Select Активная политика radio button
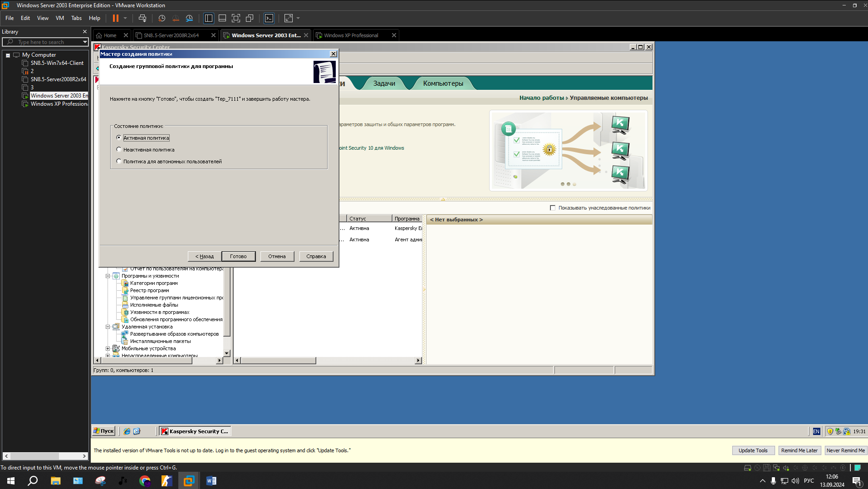 (x=119, y=137)
